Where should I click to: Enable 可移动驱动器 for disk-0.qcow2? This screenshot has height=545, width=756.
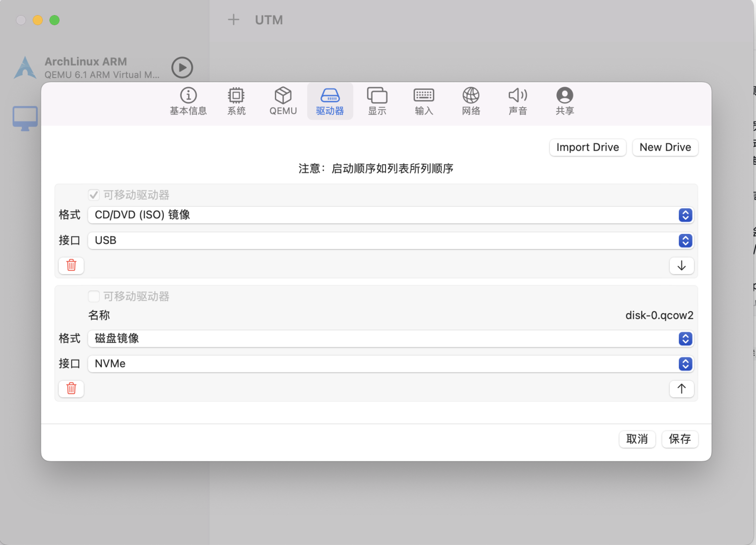tap(93, 296)
